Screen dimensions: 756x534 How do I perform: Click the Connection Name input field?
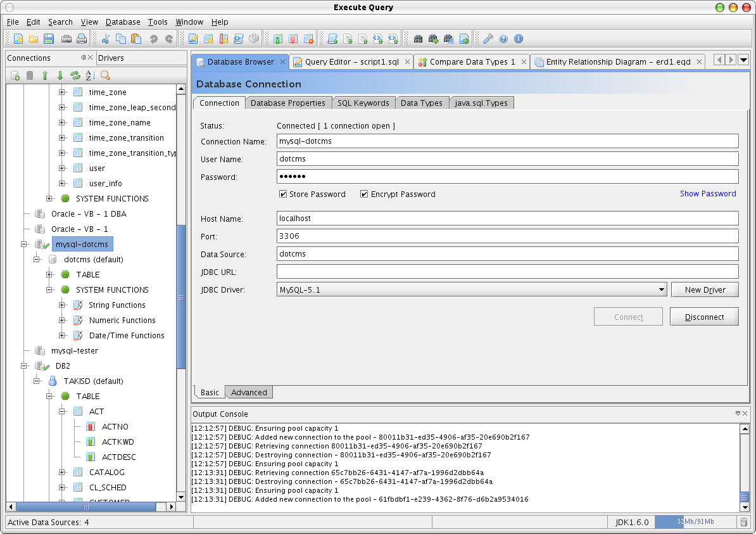click(x=508, y=141)
